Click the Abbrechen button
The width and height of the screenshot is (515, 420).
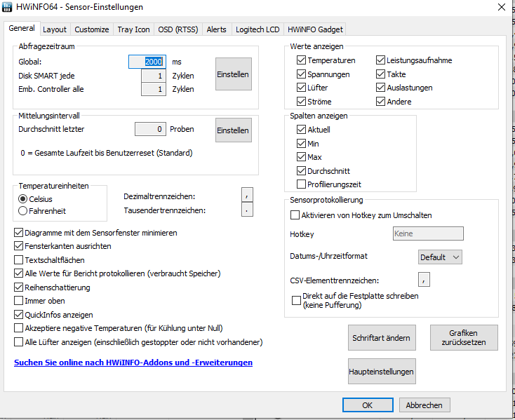click(424, 405)
